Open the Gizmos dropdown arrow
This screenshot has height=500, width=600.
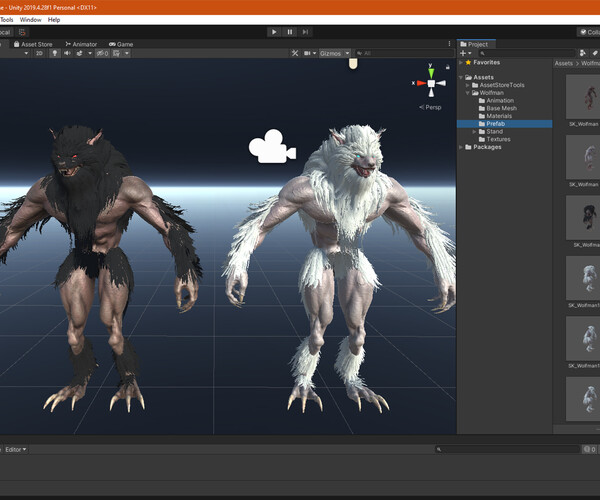pos(347,53)
